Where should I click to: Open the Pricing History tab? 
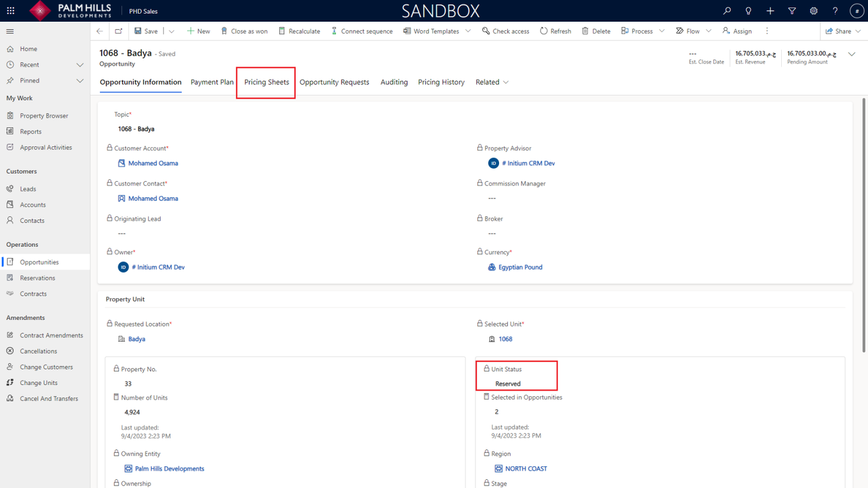441,82
